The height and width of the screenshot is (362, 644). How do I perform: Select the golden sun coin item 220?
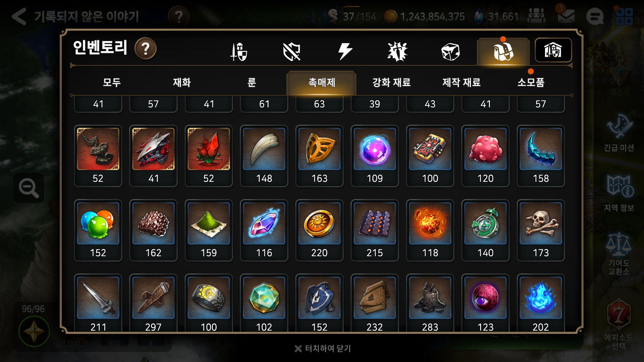[319, 230]
